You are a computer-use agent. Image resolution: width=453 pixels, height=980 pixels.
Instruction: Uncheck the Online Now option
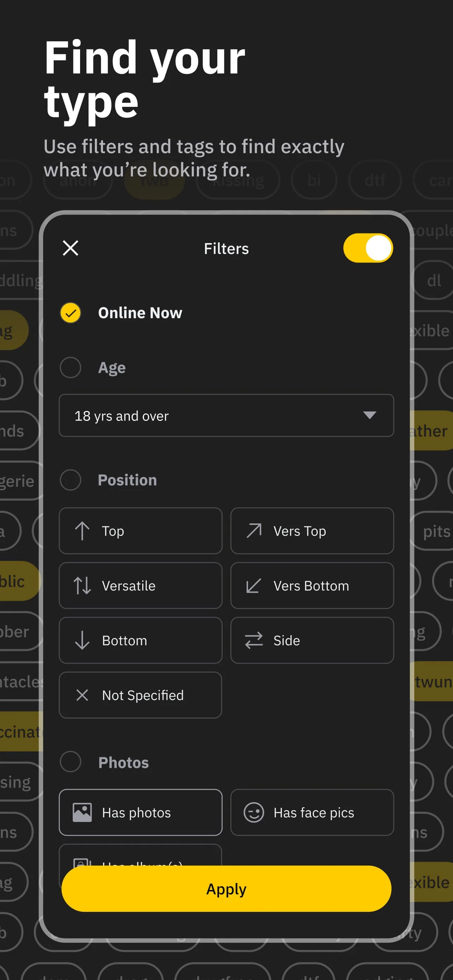click(70, 313)
